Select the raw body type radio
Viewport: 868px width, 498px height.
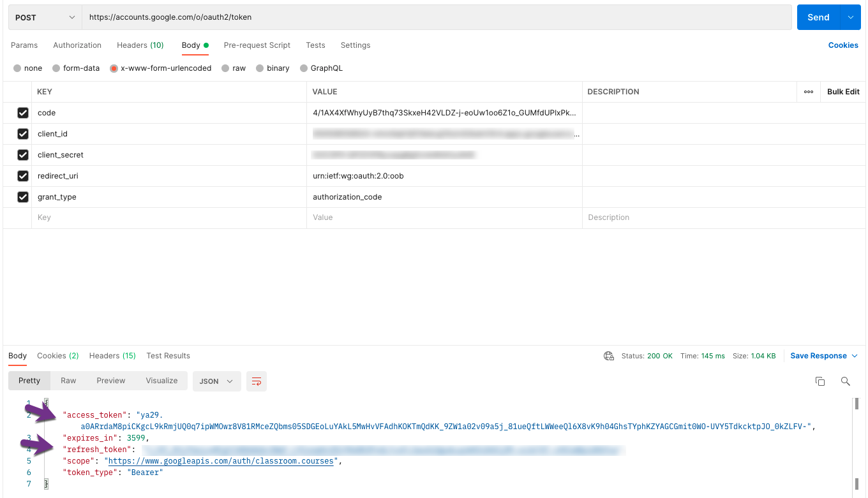225,68
